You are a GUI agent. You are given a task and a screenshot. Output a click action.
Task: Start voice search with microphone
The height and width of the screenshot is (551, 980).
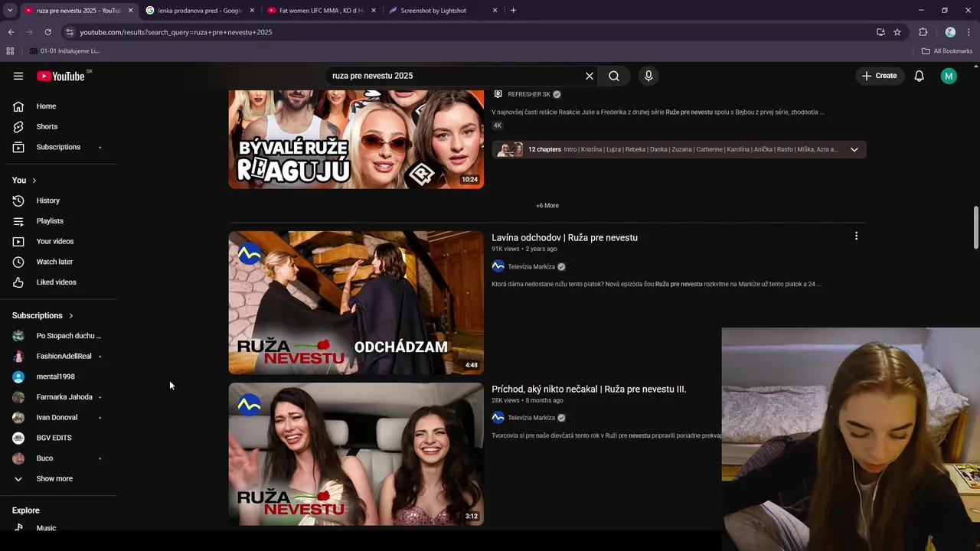coord(648,76)
